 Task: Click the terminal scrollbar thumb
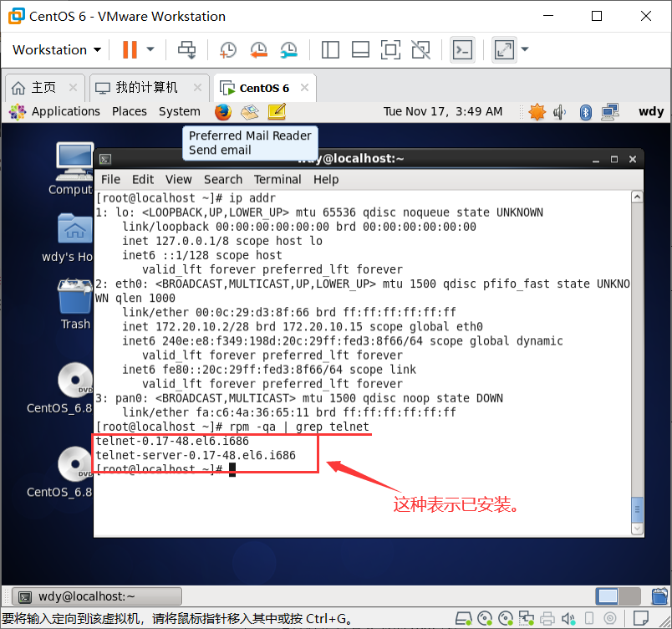point(637,509)
